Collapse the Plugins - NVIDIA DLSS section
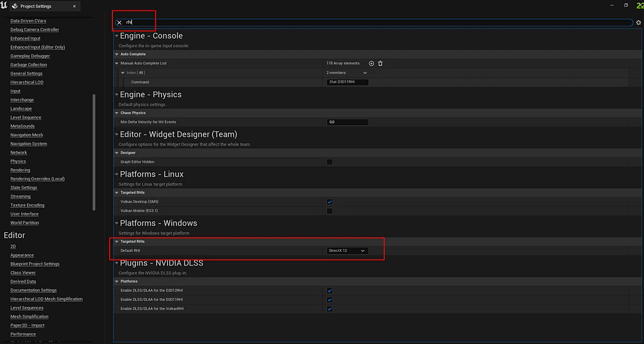 [x=117, y=263]
